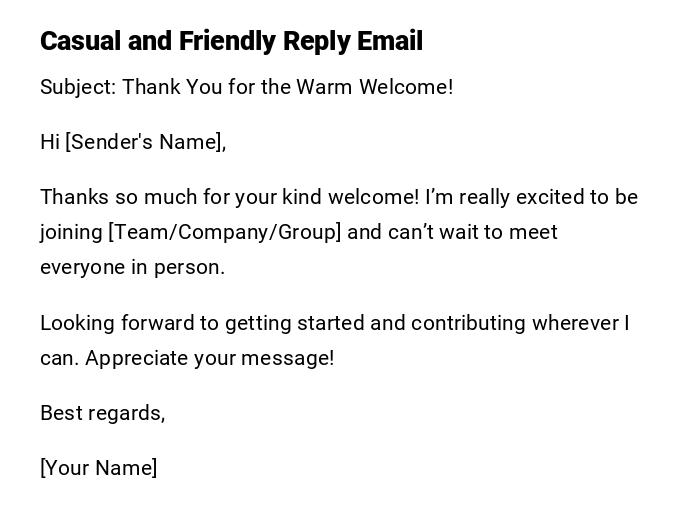Image resolution: width=700 pixels, height=530 pixels.
Task: Click the "Best regards," closing line
Action: (x=102, y=413)
